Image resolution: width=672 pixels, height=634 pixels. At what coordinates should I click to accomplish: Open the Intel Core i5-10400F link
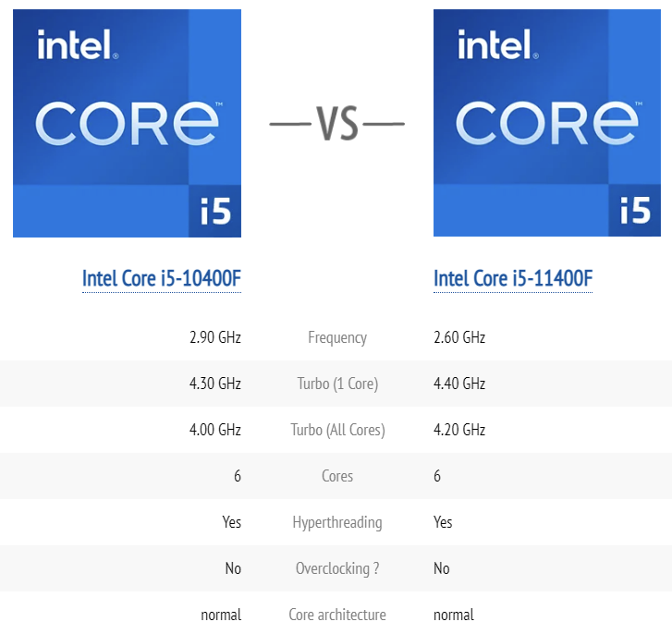[x=162, y=279]
